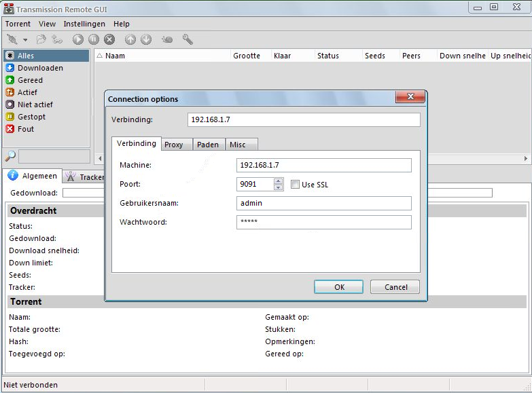The width and height of the screenshot is (532, 393).
Task: Click the connect to Transmission plug icon
Action: coord(12,39)
